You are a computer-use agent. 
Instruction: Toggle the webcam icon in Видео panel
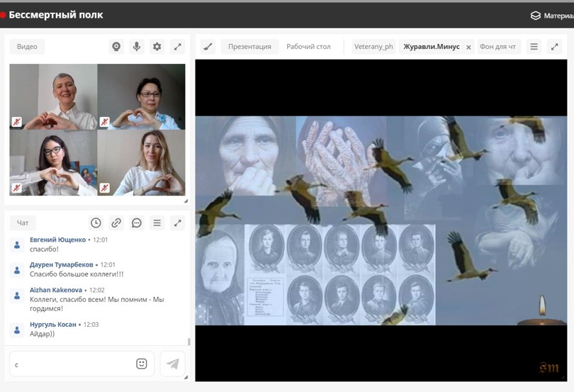(116, 47)
